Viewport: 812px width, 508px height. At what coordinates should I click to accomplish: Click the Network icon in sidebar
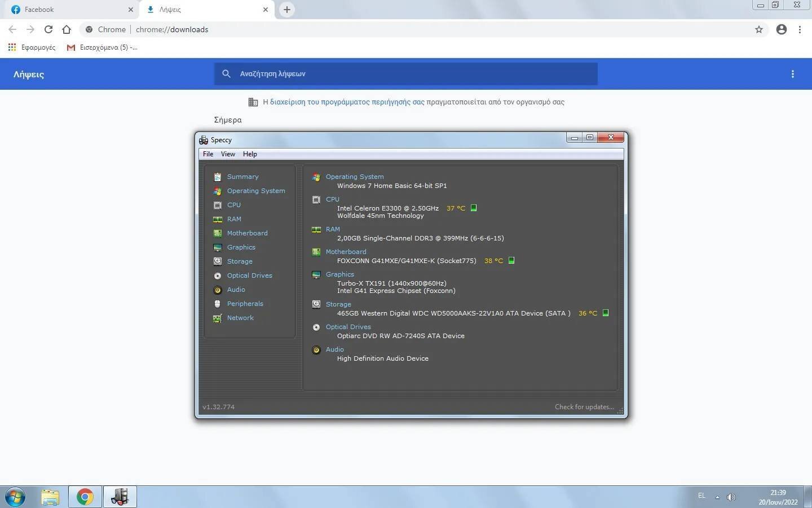[218, 318]
